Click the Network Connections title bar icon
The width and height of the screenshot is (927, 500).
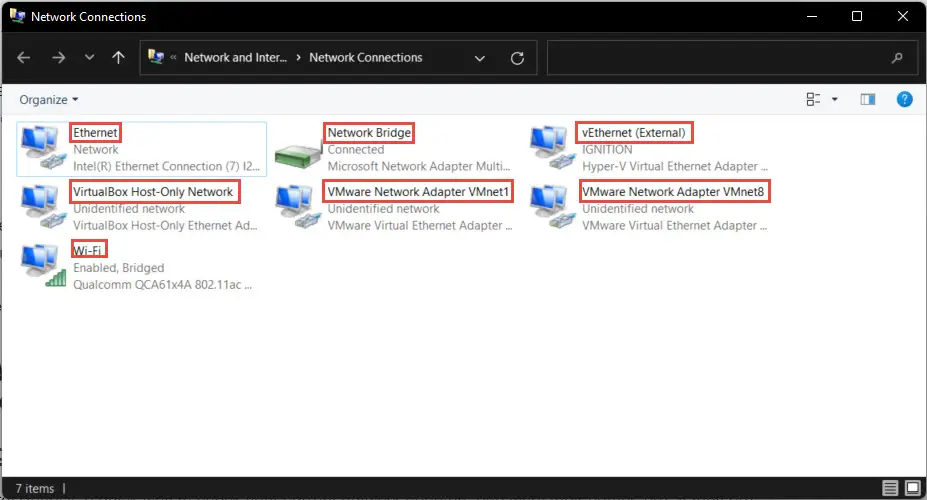17,16
